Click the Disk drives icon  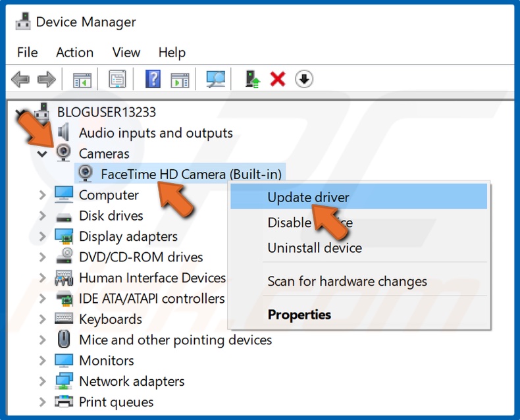64,217
